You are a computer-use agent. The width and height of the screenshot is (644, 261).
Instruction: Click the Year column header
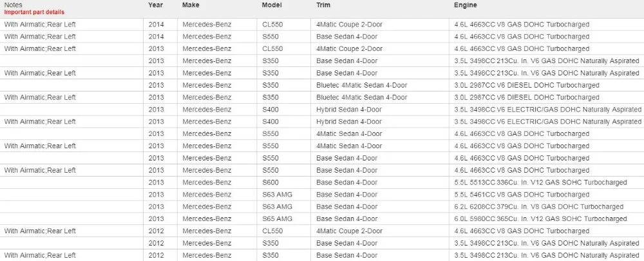click(x=156, y=5)
